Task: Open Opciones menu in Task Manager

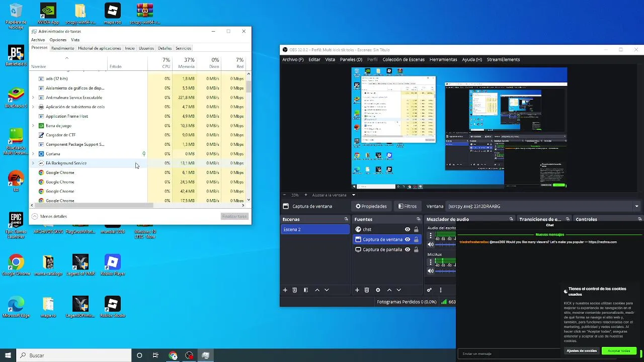Action: (58, 40)
